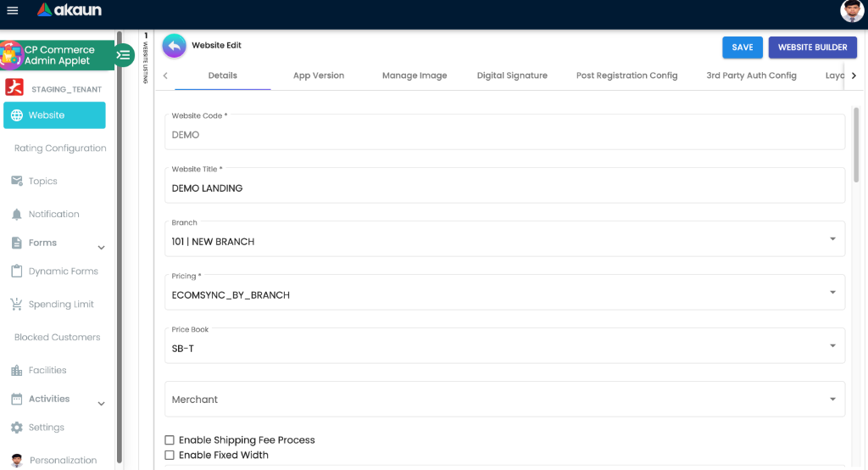Screen dimensions: 868x470
Task: Select the Settings menu item
Action: [x=47, y=428]
